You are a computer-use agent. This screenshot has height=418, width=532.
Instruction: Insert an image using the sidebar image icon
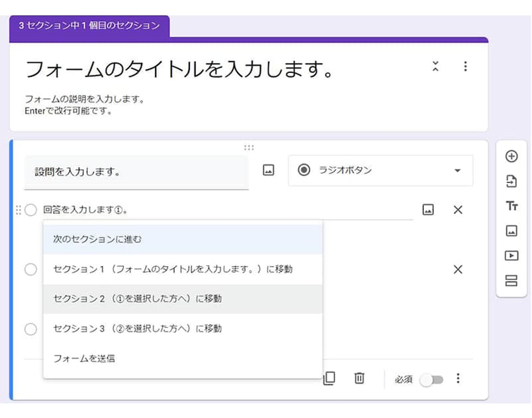[x=511, y=231]
